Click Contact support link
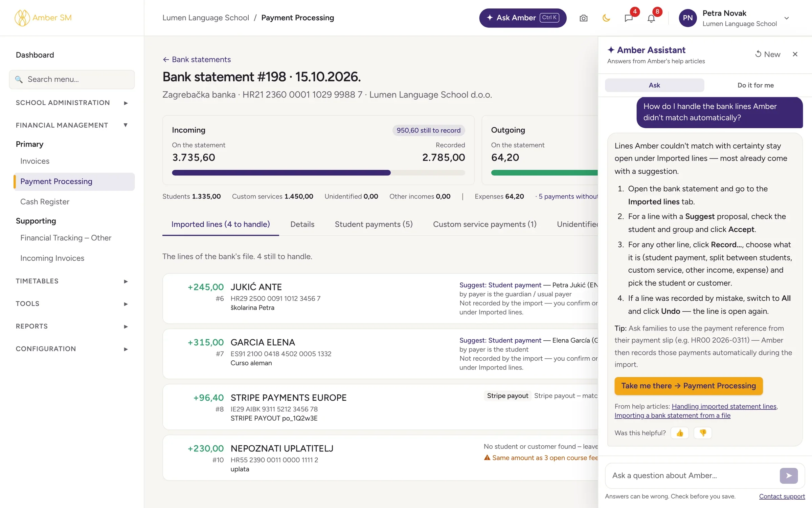This screenshot has height=508, width=812. point(782,496)
